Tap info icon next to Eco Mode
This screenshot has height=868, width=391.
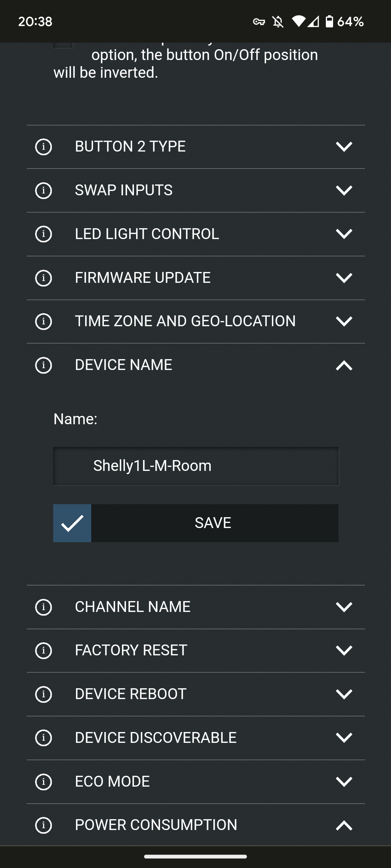coord(43,782)
